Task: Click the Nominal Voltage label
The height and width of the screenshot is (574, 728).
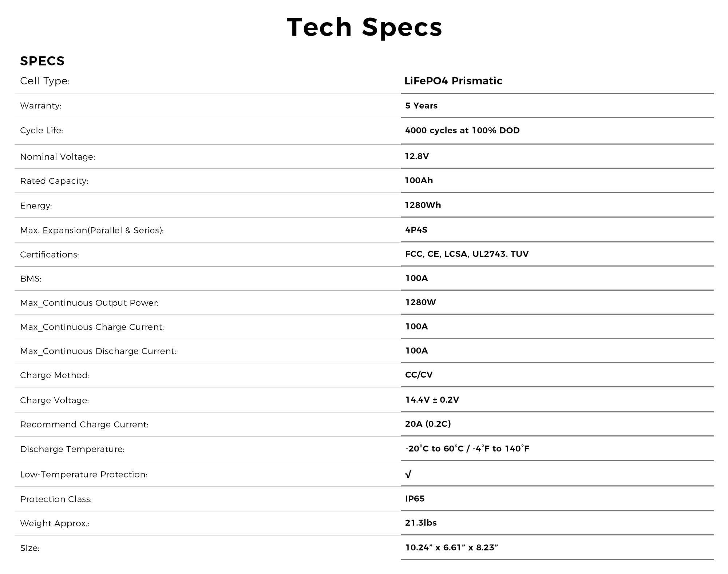Action: click(x=58, y=157)
